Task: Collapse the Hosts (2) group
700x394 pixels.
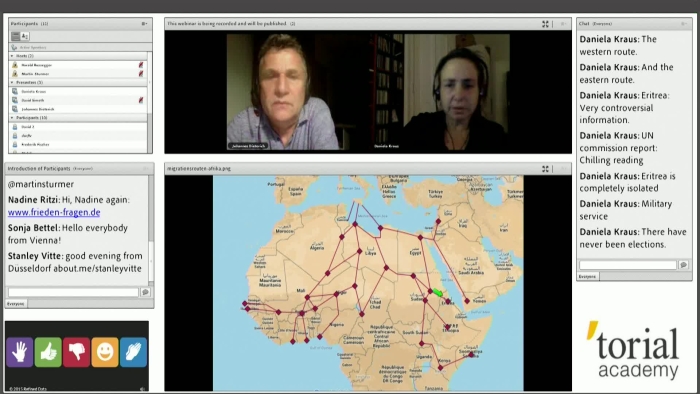Action: click(12, 56)
